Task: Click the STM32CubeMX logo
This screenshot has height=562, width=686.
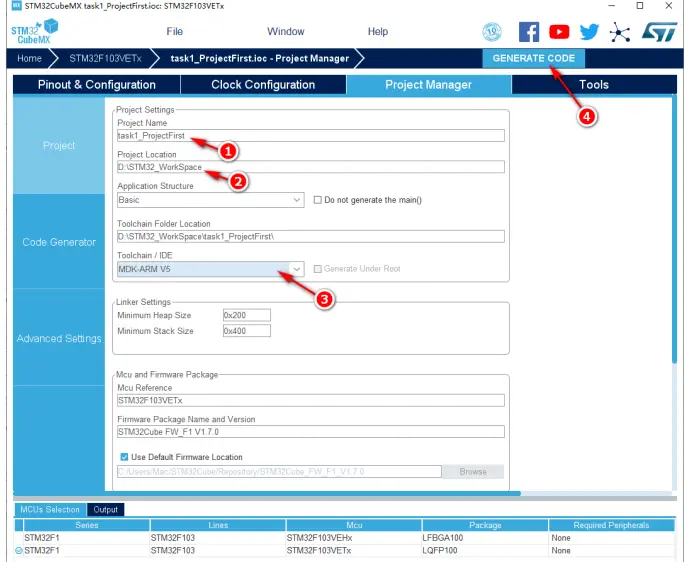Action: pyautogui.click(x=35, y=31)
